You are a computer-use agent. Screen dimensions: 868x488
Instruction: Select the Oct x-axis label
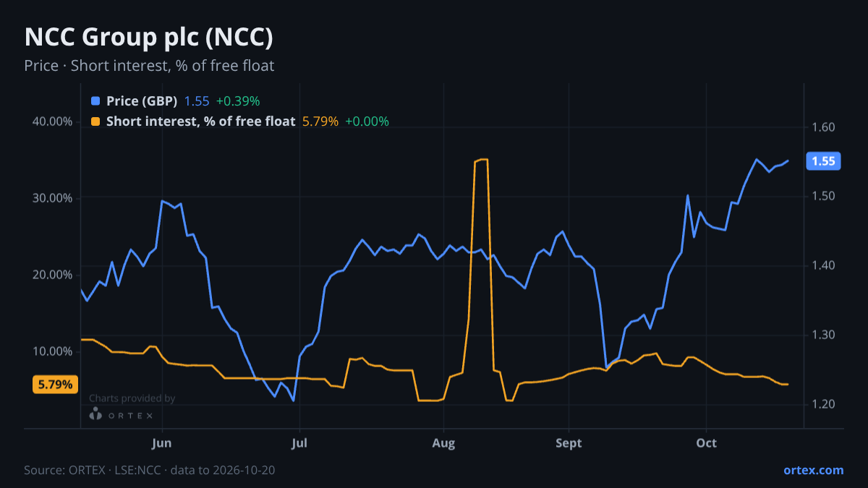706,442
